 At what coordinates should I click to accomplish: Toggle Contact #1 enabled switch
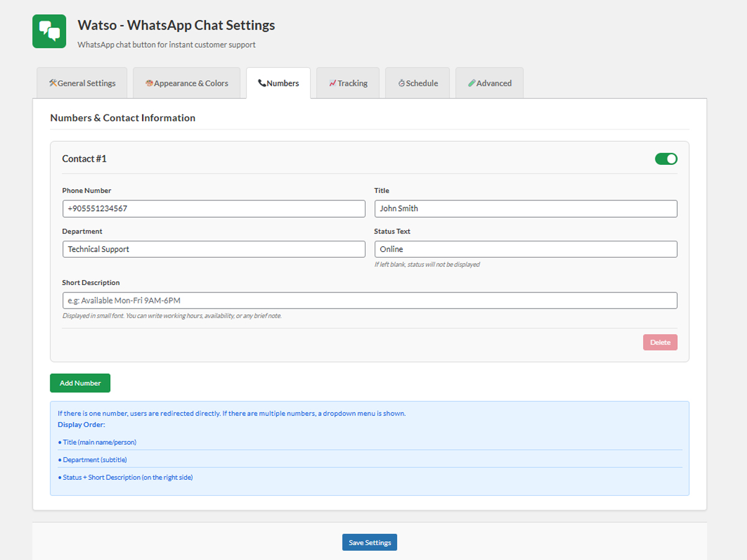coord(666,159)
